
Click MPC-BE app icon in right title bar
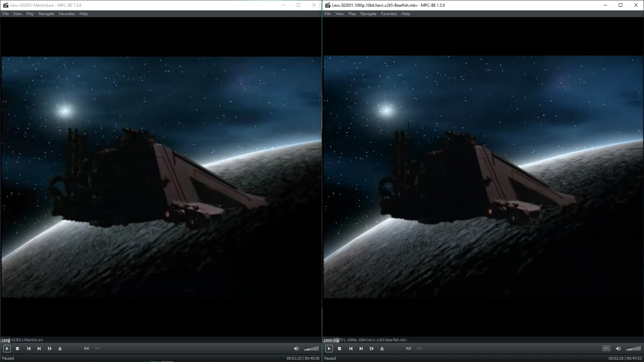point(327,5)
